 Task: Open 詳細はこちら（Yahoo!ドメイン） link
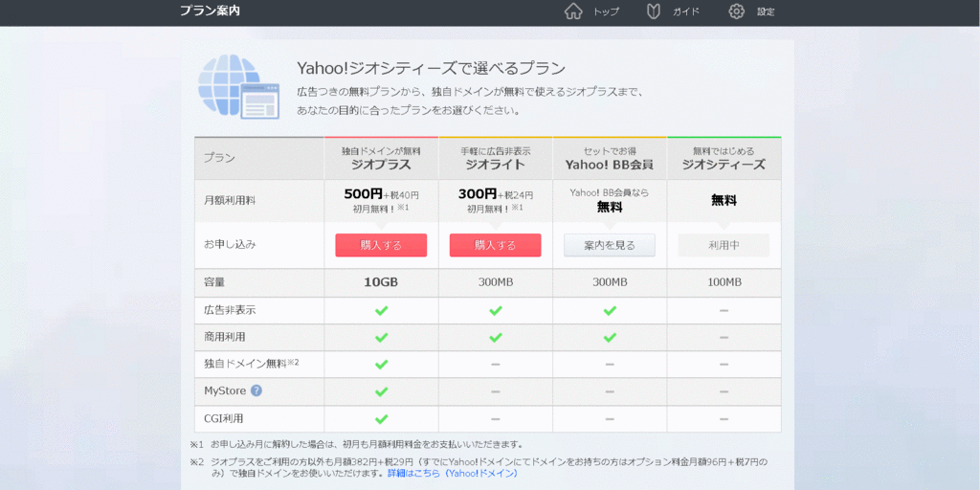click(x=453, y=473)
